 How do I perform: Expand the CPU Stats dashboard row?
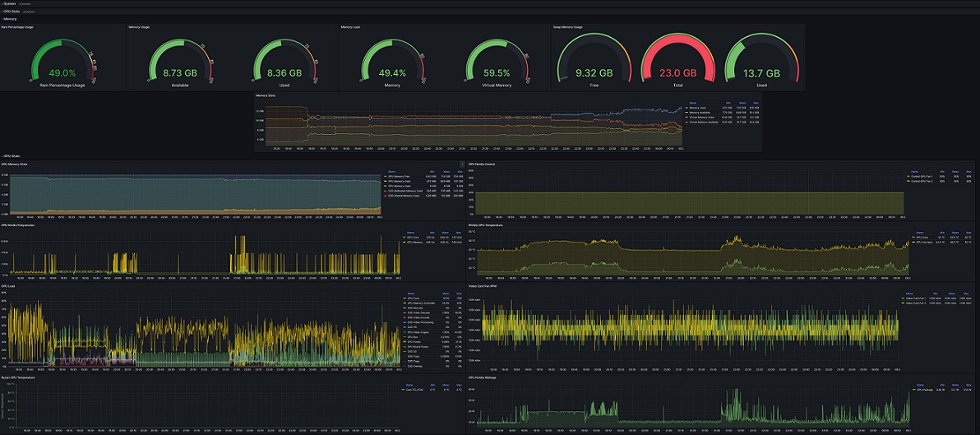[x=11, y=12]
